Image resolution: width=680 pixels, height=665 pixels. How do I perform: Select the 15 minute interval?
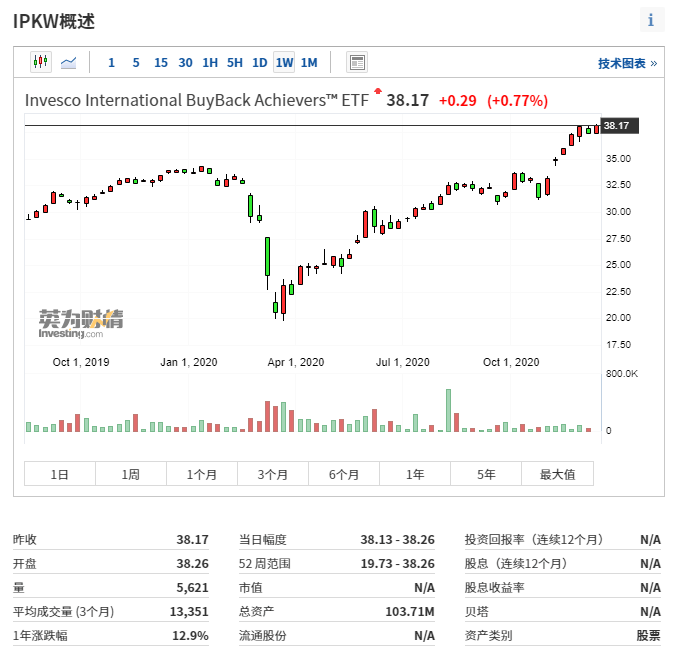click(161, 63)
